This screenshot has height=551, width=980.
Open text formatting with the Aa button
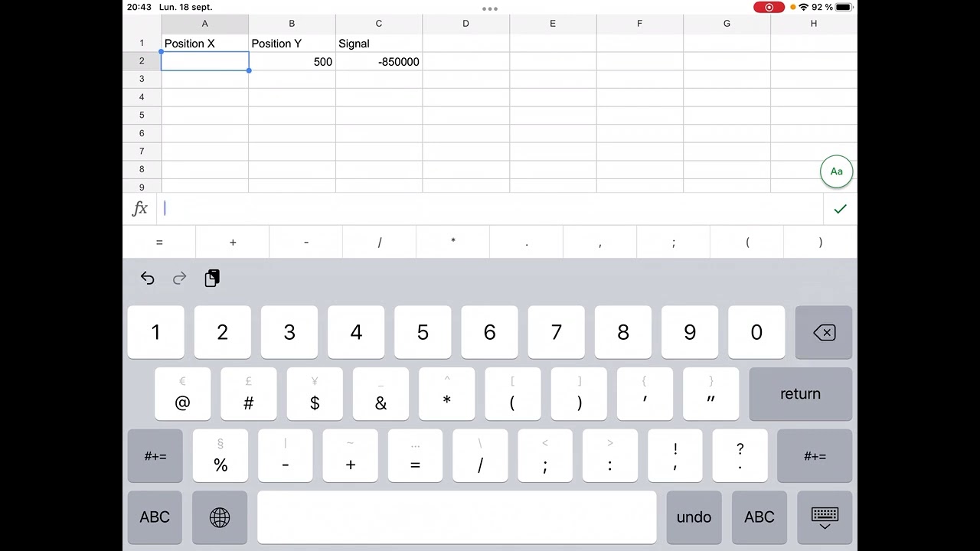836,171
